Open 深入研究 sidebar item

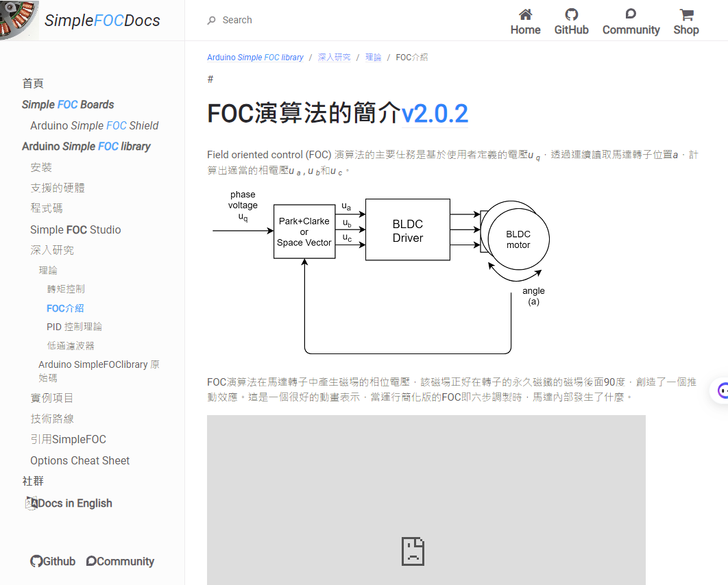click(x=52, y=251)
